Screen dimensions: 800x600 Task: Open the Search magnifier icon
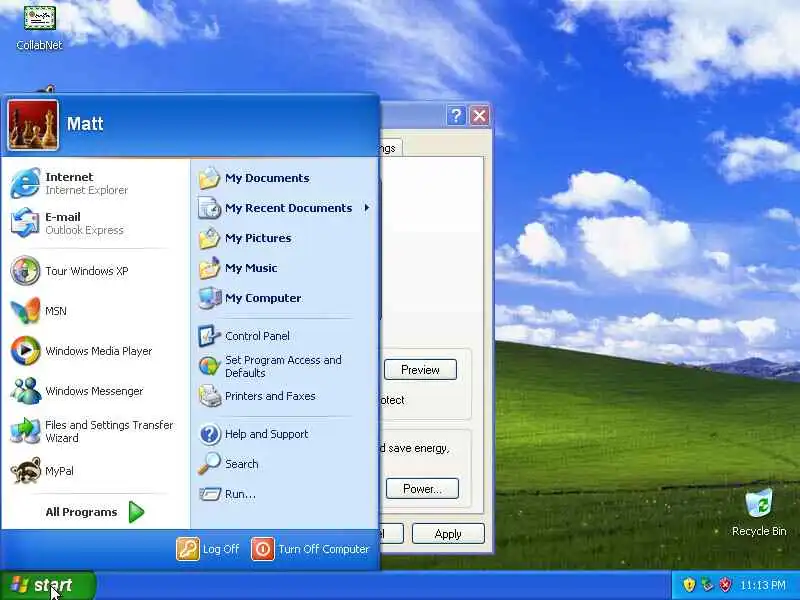[x=209, y=464]
